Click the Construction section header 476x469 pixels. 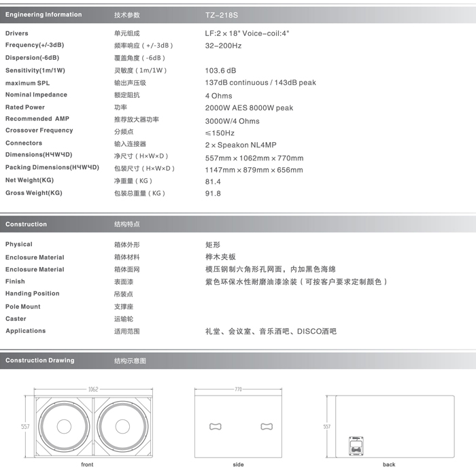(x=27, y=224)
